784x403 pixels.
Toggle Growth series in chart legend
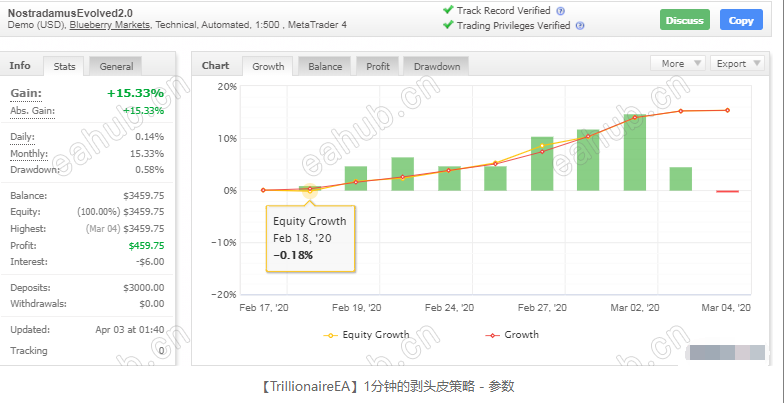pos(512,335)
